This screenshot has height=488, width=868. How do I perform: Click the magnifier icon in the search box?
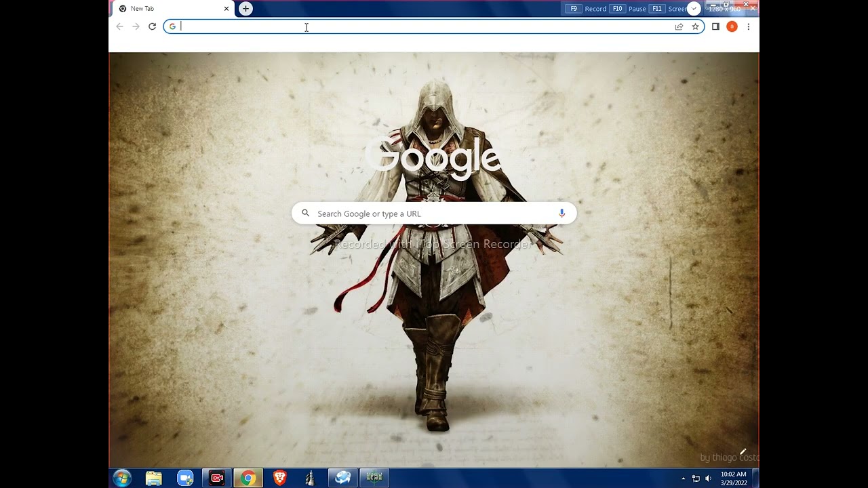pyautogui.click(x=305, y=213)
